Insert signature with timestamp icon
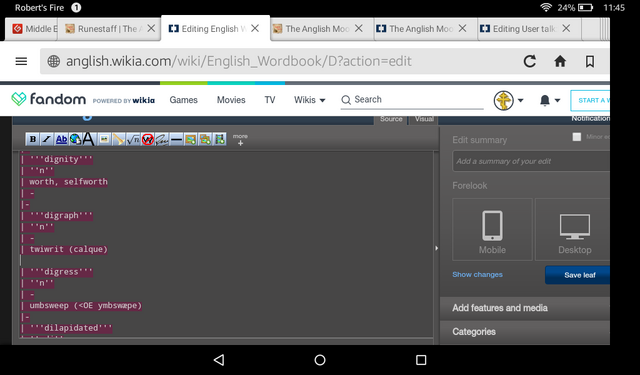The height and width of the screenshot is (375, 640). coord(162,139)
